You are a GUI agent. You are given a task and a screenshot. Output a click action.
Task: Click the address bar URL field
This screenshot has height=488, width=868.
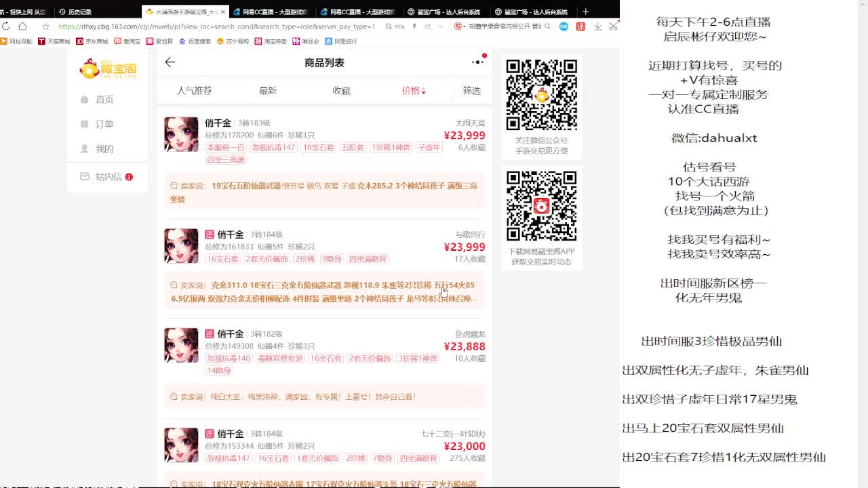pos(217,26)
